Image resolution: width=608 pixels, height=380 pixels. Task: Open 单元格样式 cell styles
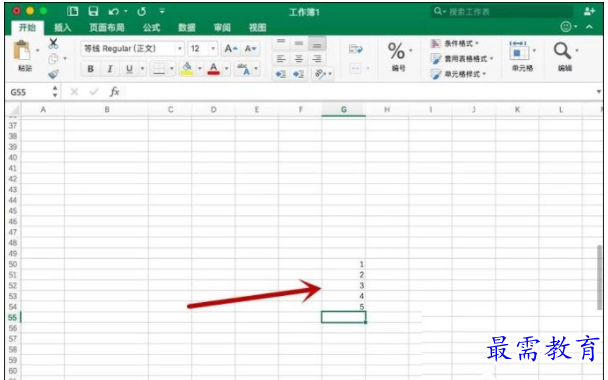tap(458, 74)
